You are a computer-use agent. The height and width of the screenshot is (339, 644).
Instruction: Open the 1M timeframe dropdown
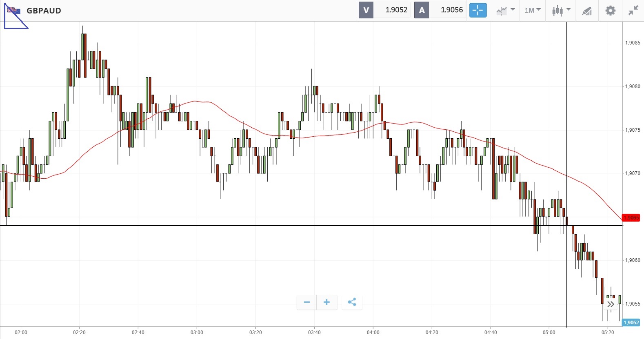point(533,10)
